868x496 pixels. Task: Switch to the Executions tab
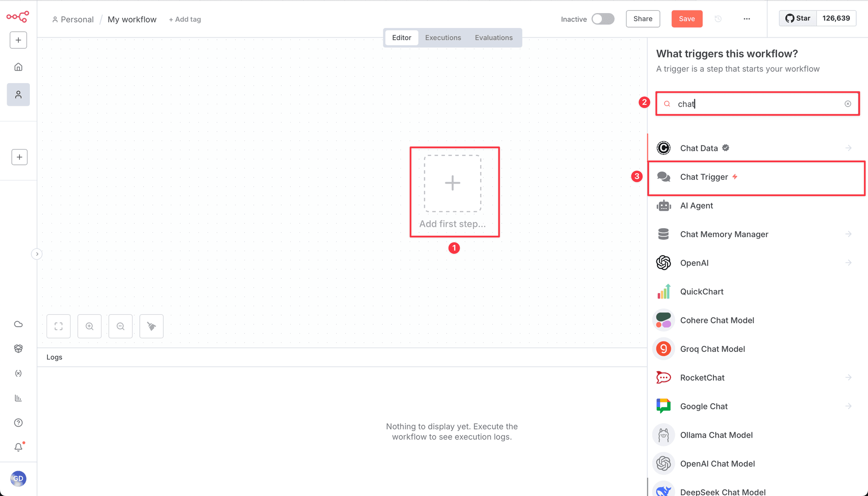[443, 37]
